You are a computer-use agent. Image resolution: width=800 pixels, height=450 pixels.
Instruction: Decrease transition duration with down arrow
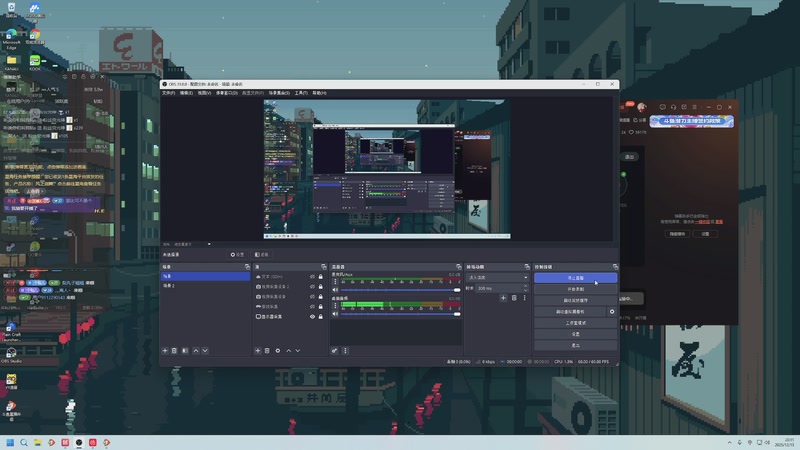point(526,290)
